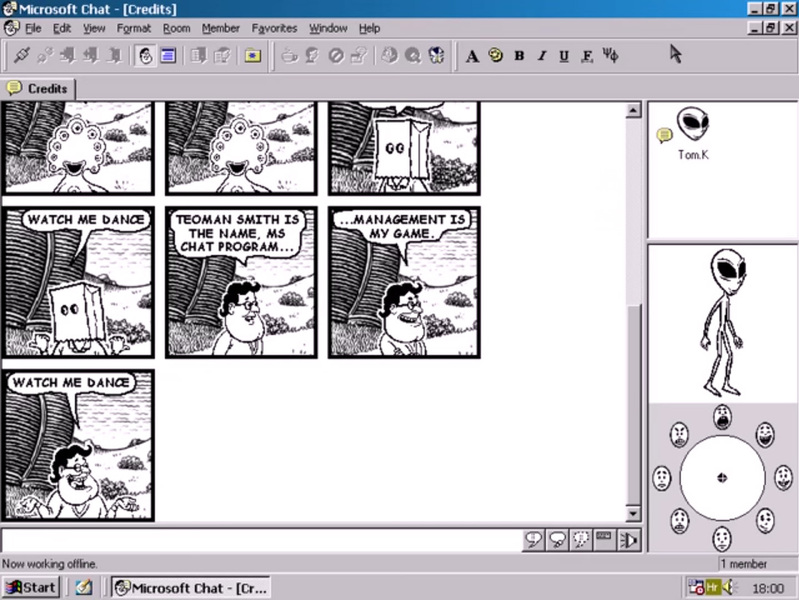799x600 pixels.
Task: Click the Whisper Box toolbar icon
Action: tap(359, 55)
